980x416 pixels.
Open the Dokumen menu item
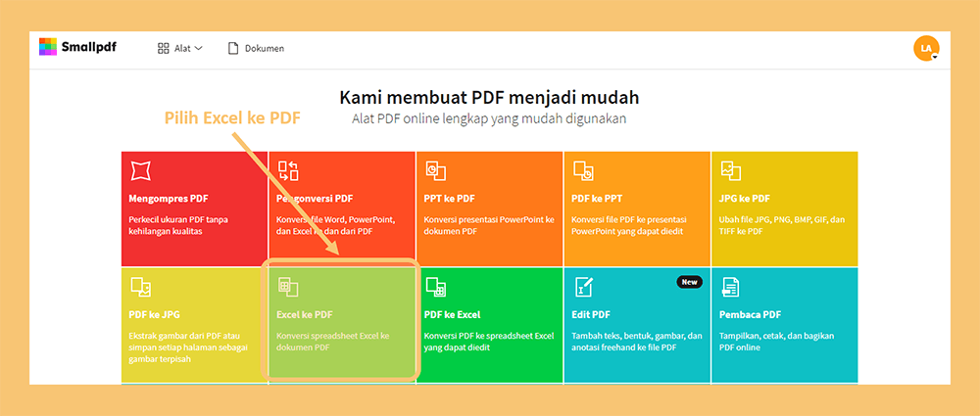pos(256,48)
